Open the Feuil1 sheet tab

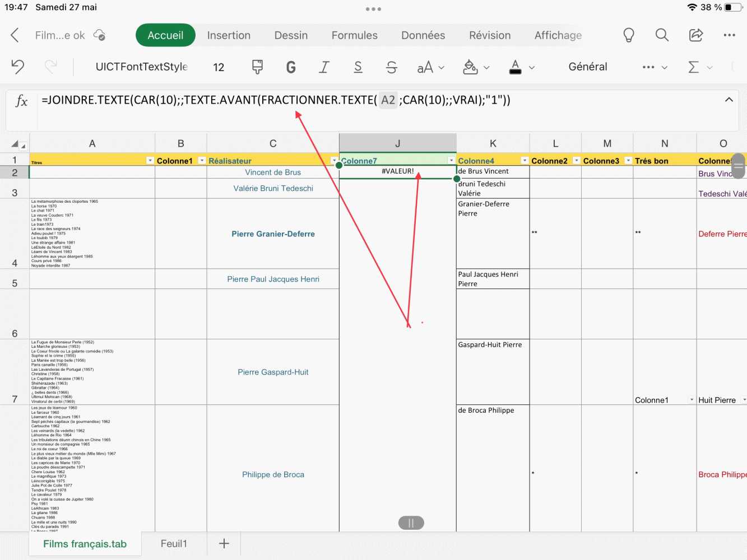pos(174,544)
